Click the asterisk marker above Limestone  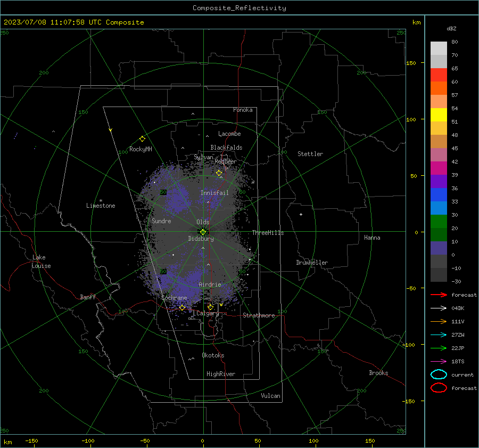tap(101, 201)
